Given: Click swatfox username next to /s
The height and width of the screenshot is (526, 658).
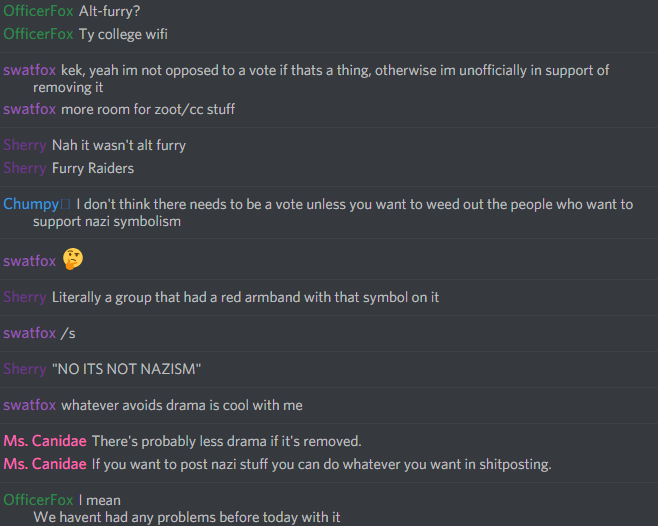Looking at the screenshot, I should point(29,333).
